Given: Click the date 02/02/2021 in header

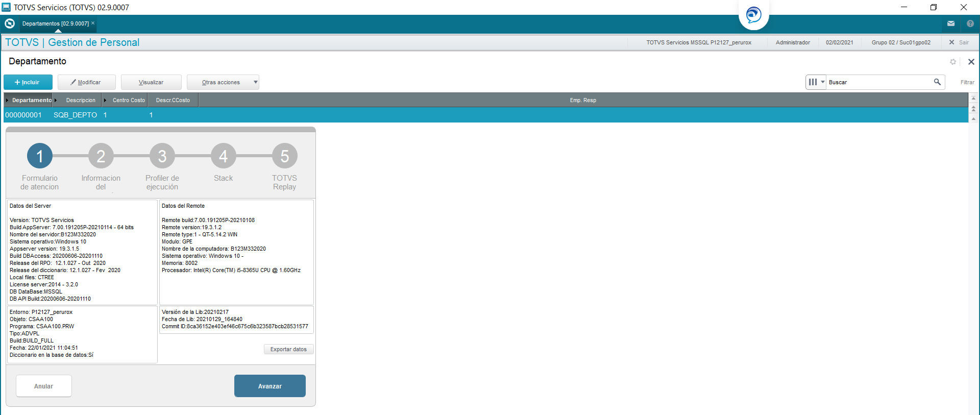Looking at the screenshot, I should point(839,42).
